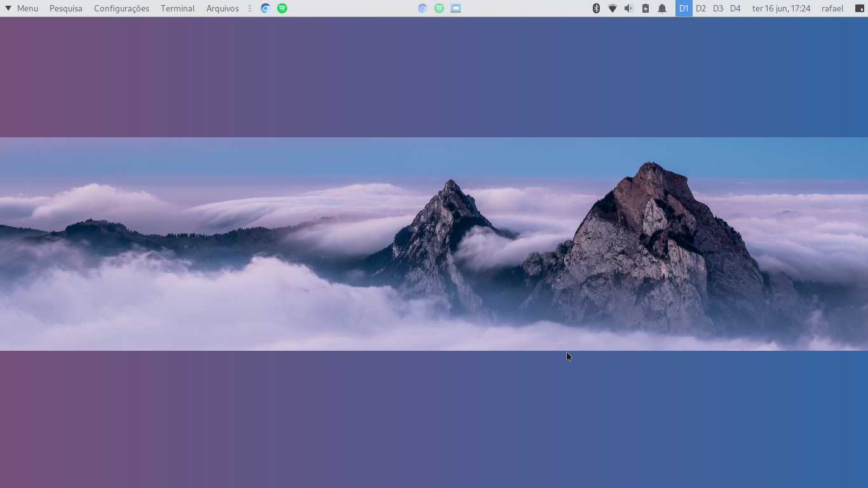868x488 pixels.
Task: Switch to workspace D3
Action: click(718, 8)
